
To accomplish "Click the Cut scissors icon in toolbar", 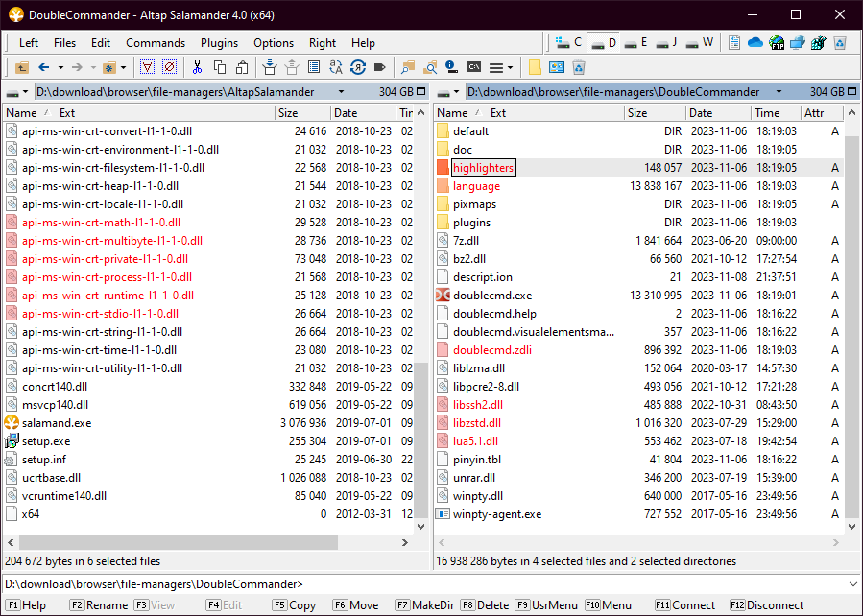I will tap(198, 67).
